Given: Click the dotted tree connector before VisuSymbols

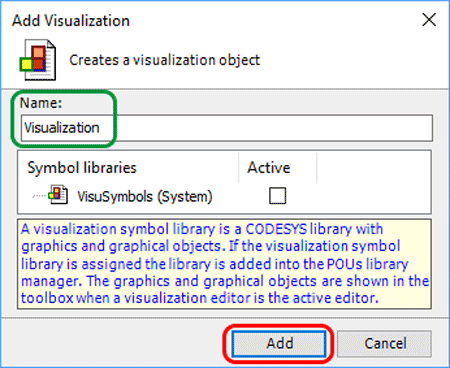Looking at the screenshot, I should click(x=39, y=196).
